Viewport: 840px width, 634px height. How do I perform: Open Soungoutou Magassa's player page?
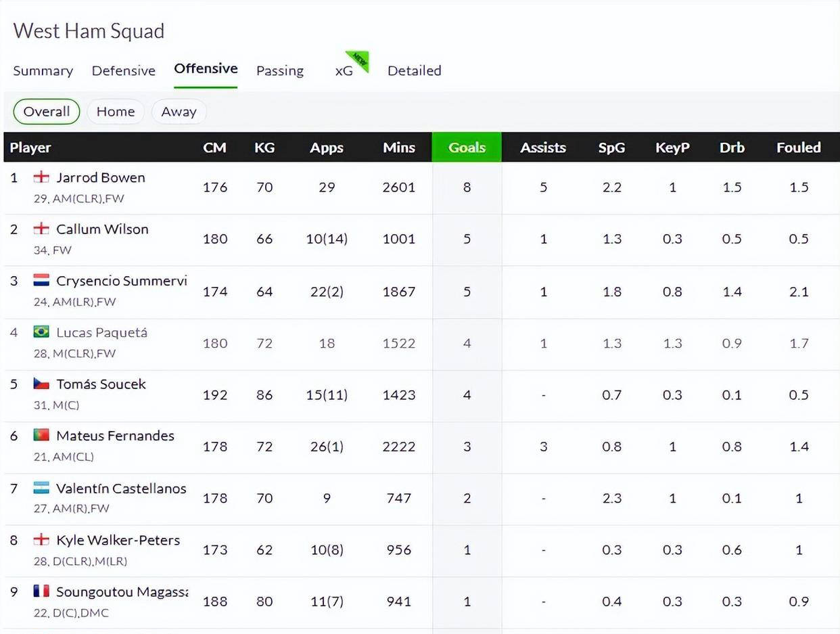tap(122, 592)
